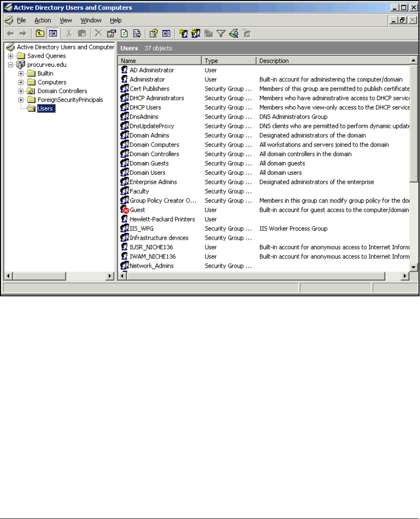Go up one level with folder icon

pyautogui.click(x=40, y=33)
